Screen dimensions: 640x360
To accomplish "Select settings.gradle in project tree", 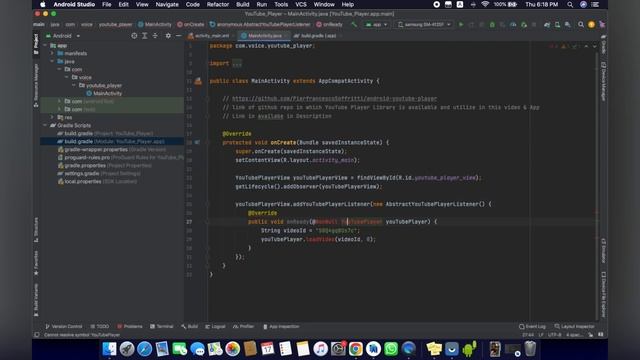I will coord(100,173).
